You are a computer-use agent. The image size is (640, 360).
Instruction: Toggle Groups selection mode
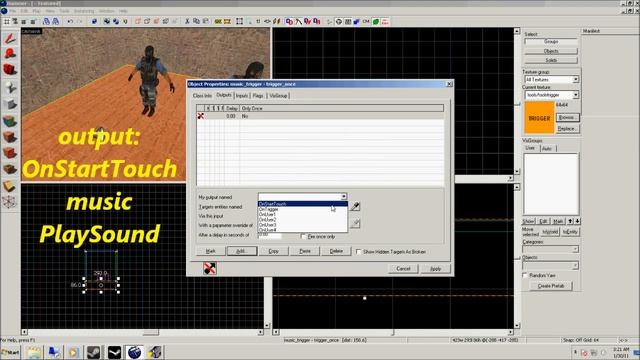[551, 42]
